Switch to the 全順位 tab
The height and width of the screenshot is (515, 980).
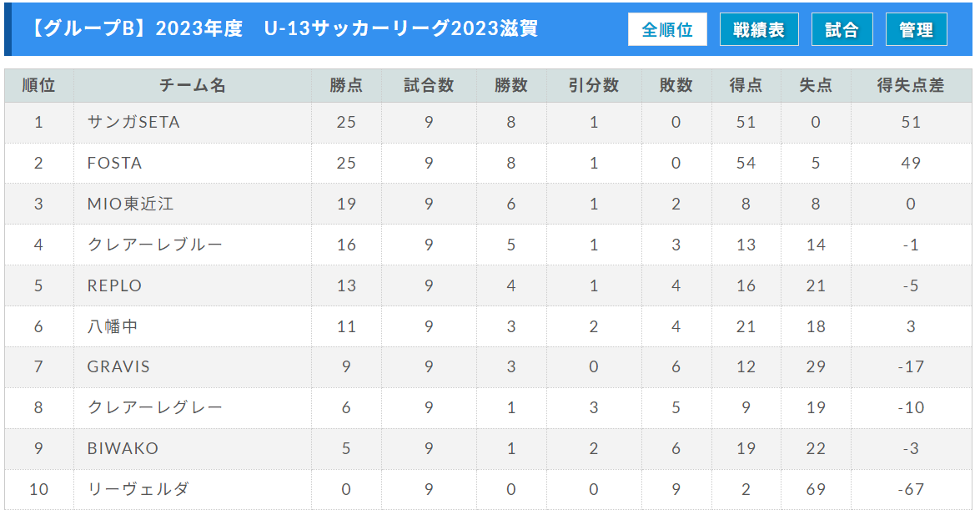click(x=667, y=29)
